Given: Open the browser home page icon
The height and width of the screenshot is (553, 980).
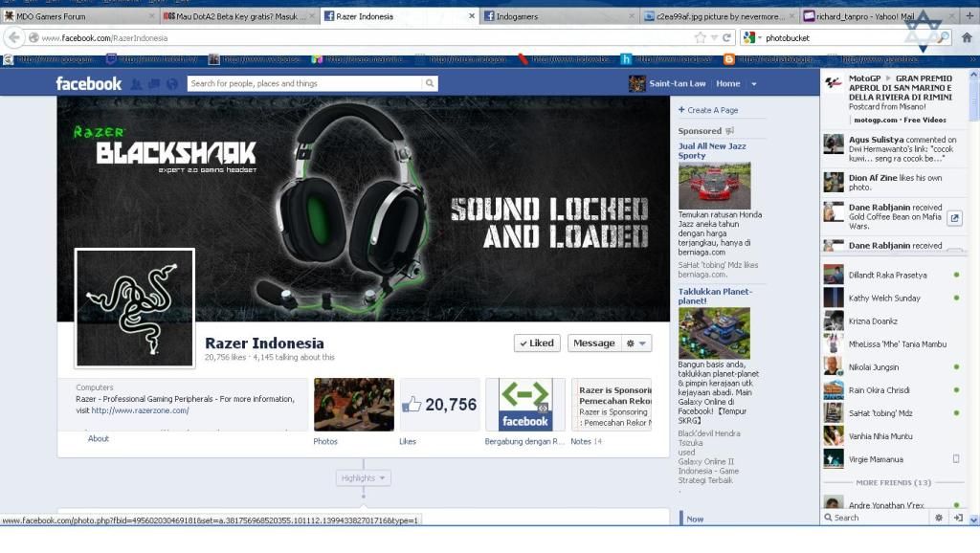Looking at the screenshot, I should pos(967,37).
